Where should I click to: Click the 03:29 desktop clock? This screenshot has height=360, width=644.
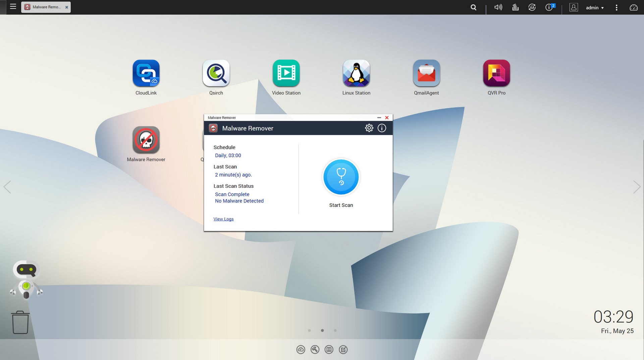(613, 317)
